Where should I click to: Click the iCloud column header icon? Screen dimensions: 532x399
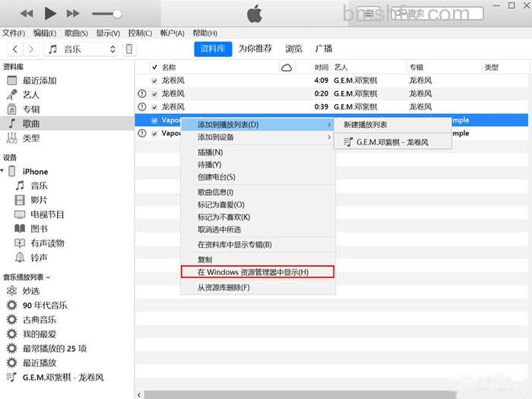287,68
